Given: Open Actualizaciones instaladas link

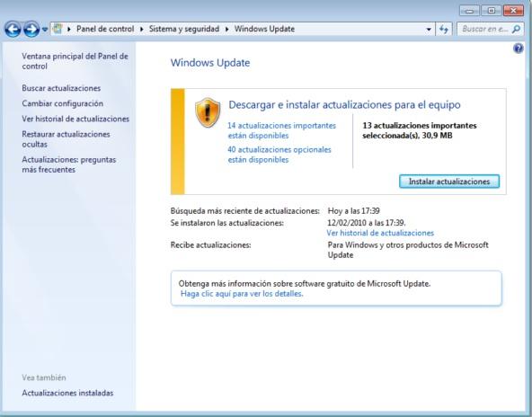Looking at the screenshot, I should coord(67,393).
